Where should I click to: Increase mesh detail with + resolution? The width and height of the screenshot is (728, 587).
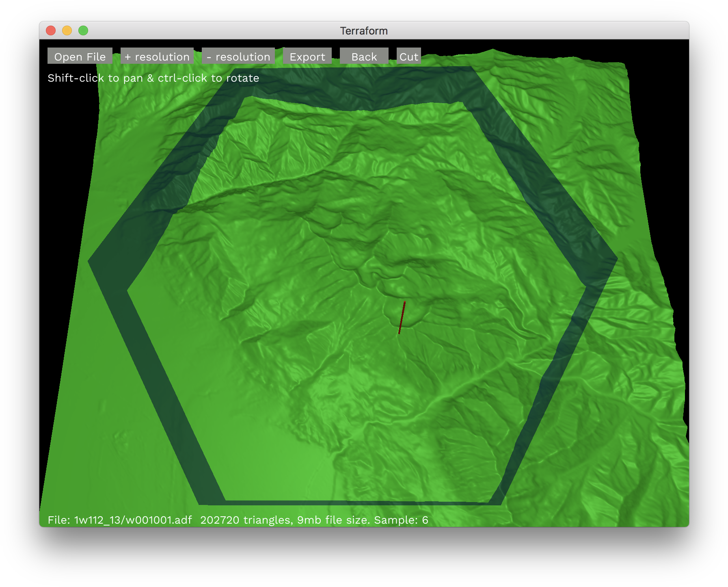tap(157, 56)
